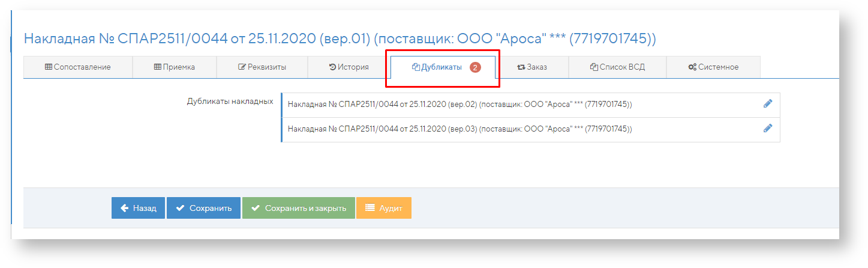Open Аудит with the orange button
The image size is (868, 268).
(383, 208)
